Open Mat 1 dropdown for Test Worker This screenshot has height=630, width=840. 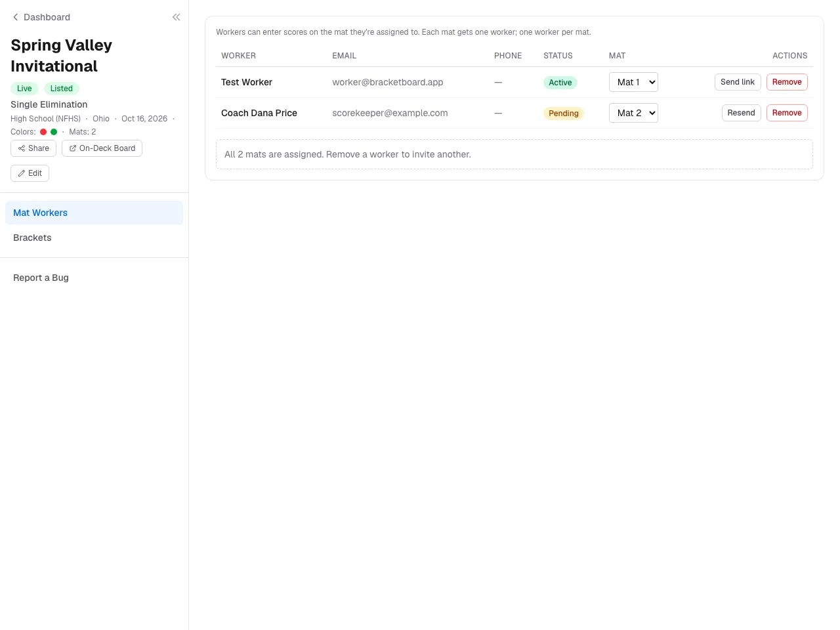(x=633, y=82)
